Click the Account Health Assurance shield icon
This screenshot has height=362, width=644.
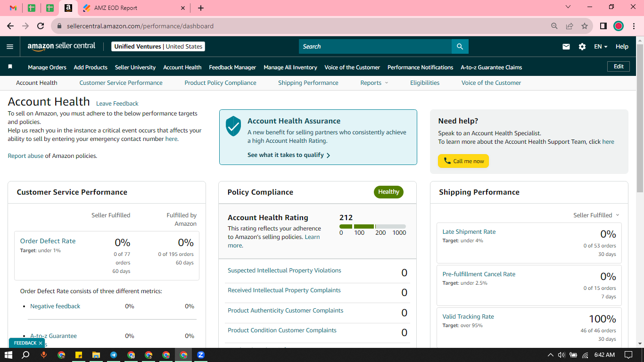pyautogui.click(x=233, y=126)
